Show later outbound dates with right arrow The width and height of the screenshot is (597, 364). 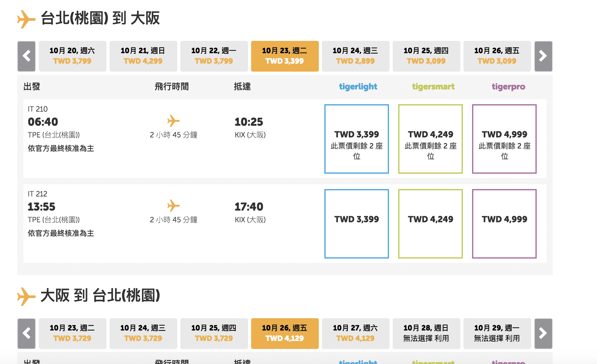click(x=543, y=56)
